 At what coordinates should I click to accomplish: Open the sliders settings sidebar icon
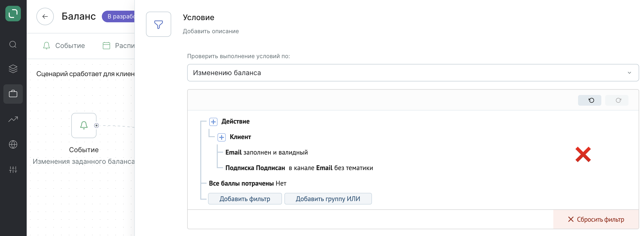(x=13, y=170)
